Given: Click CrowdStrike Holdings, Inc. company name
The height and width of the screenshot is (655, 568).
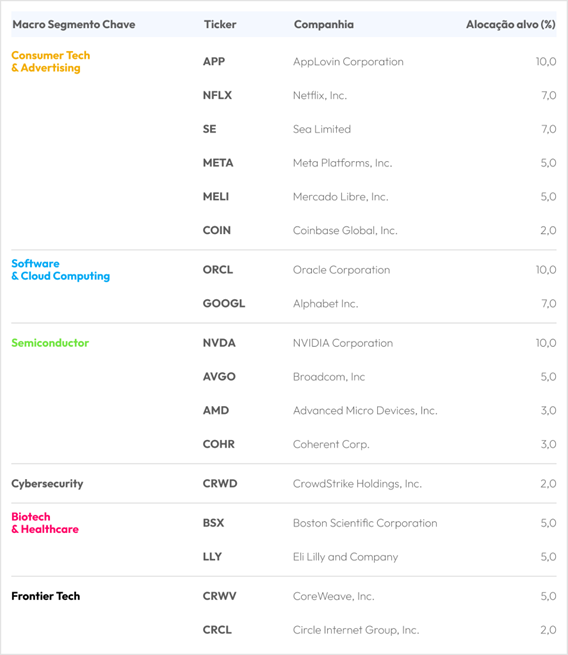Looking at the screenshot, I should pyautogui.click(x=358, y=484).
